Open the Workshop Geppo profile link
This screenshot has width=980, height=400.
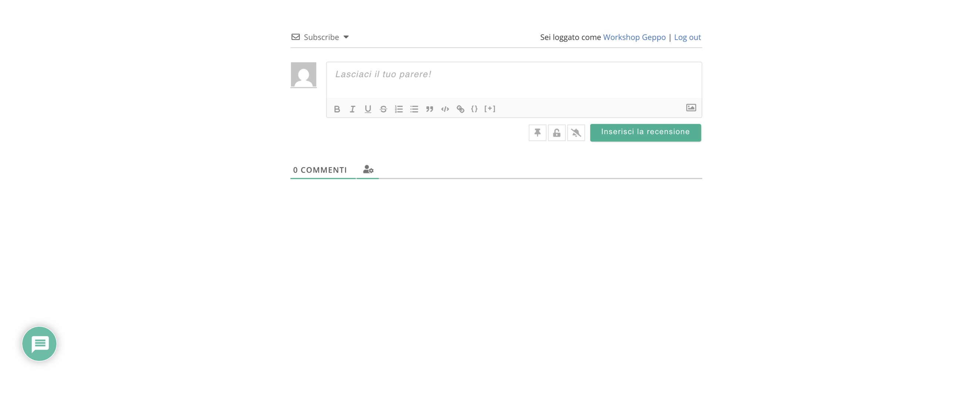(x=634, y=37)
